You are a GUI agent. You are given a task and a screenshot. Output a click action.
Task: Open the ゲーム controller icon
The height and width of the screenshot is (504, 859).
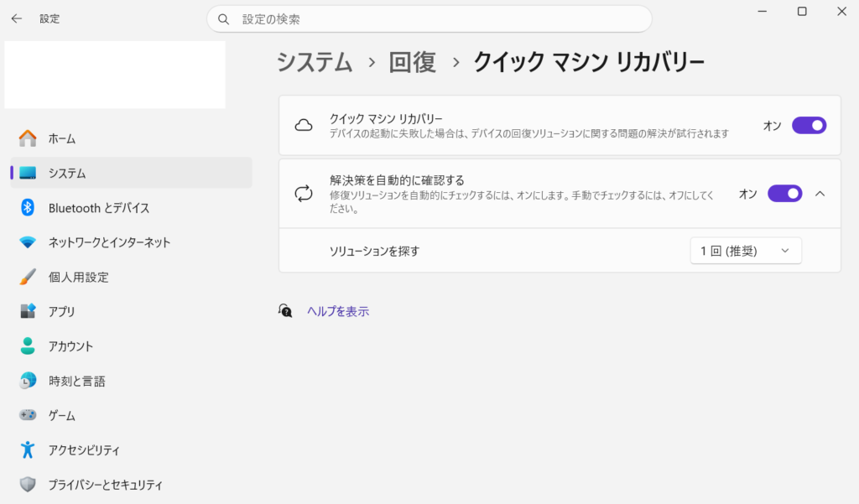coord(28,415)
